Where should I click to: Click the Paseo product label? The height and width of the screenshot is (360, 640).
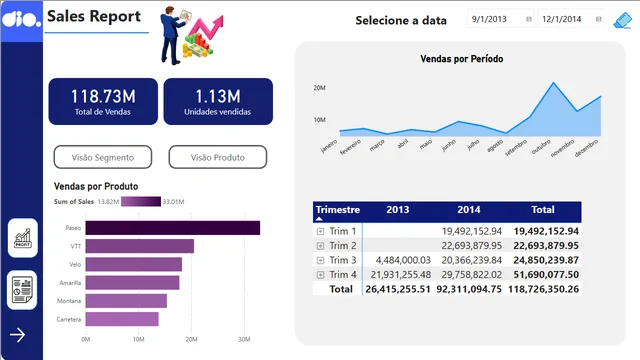coord(73,228)
